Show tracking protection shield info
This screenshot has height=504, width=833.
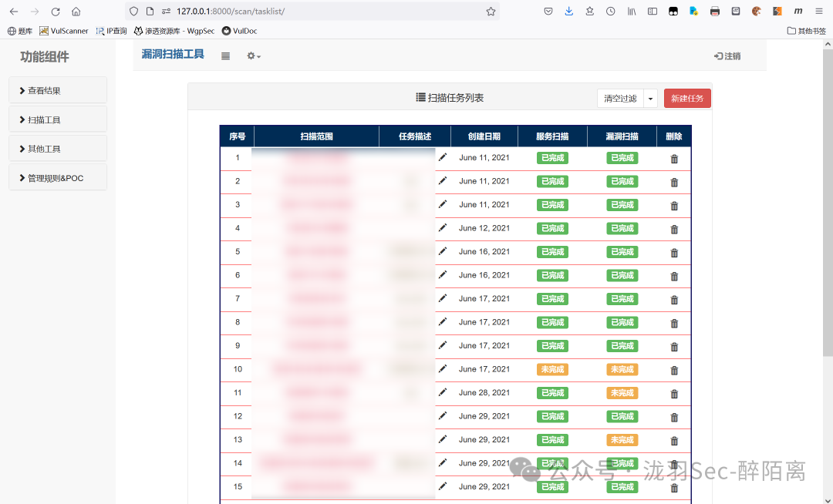(134, 11)
